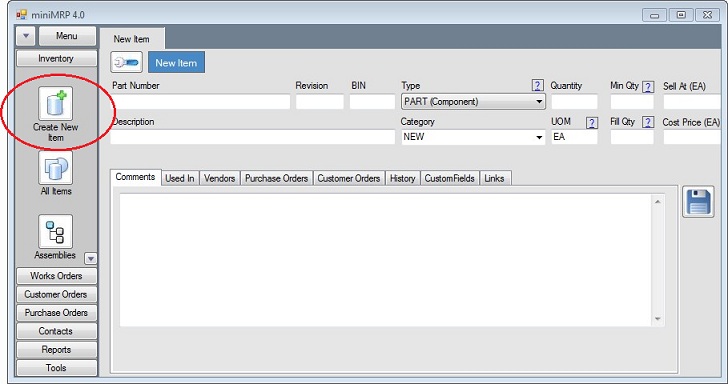Open Purchase Orders in the sidebar
This screenshot has height=384, width=728.
[x=56, y=313]
